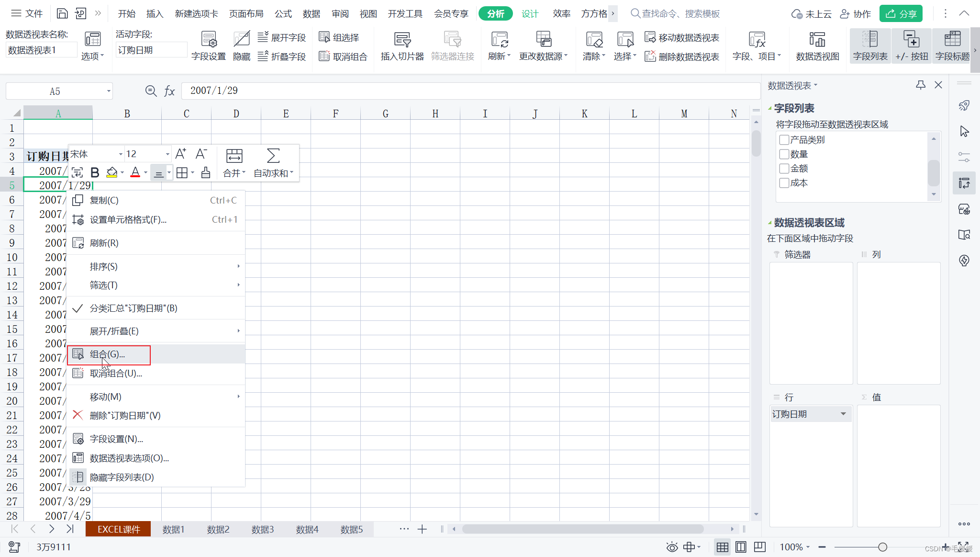Image resolution: width=980 pixels, height=557 pixels.
Task: Enable the 金额 field checkbox
Action: click(784, 169)
